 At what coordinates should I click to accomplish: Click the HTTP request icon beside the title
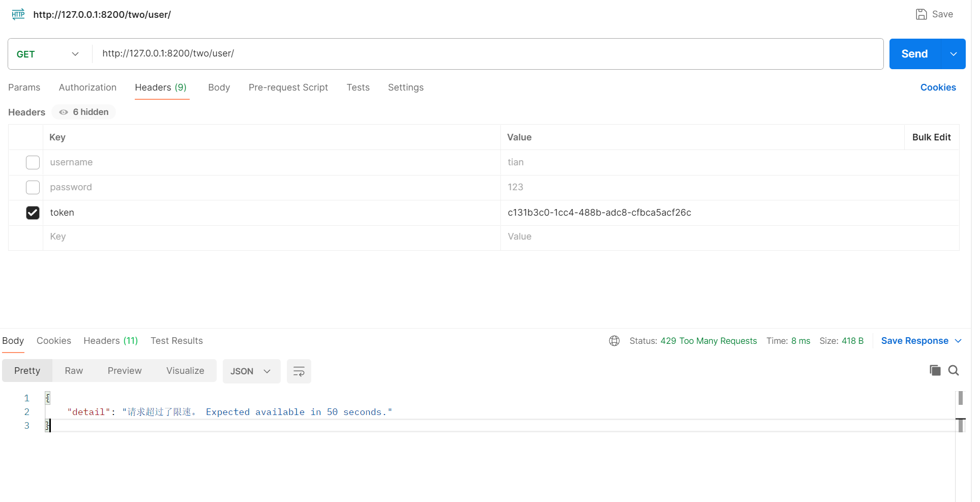(x=18, y=14)
